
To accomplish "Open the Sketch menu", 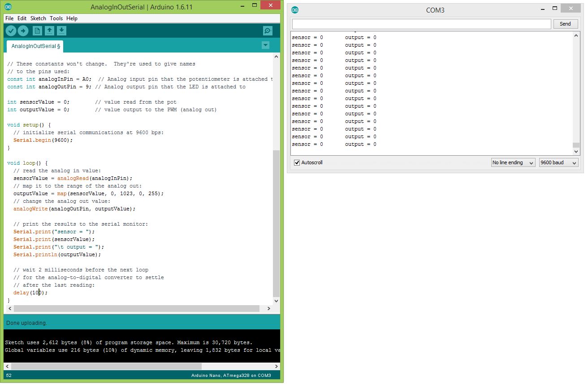I will [x=38, y=18].
